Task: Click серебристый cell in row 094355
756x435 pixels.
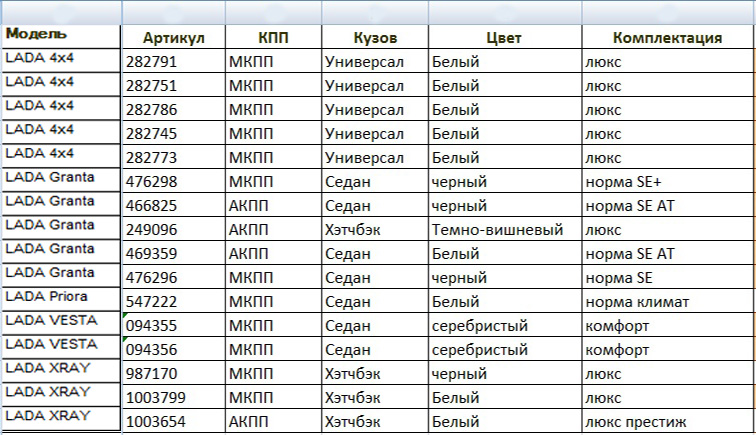Action: (505, 325)
